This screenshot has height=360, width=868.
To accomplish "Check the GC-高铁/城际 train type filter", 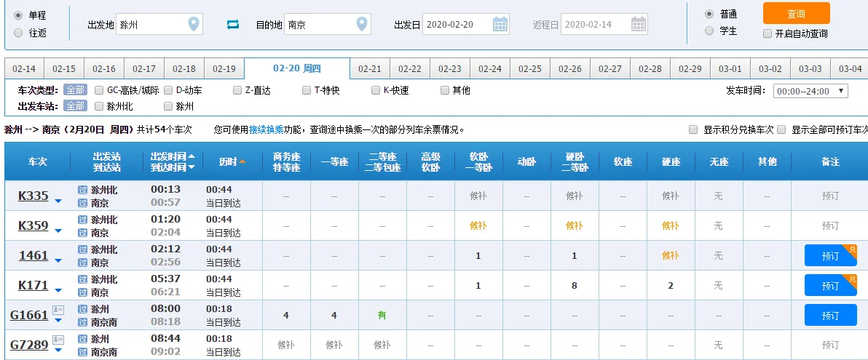I will (99, 90).
